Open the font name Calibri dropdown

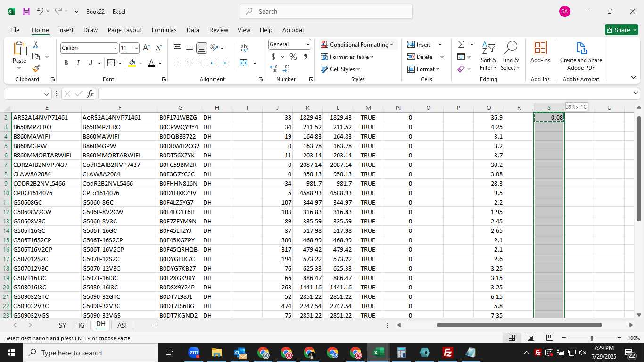tap(115, 48)
